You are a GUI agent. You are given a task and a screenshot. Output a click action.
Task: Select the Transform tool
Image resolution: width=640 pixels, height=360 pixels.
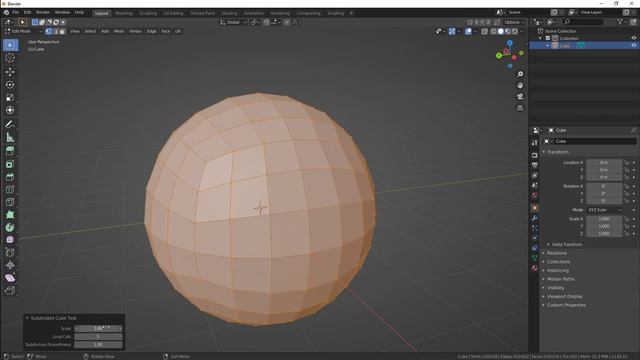click(10, 110)
